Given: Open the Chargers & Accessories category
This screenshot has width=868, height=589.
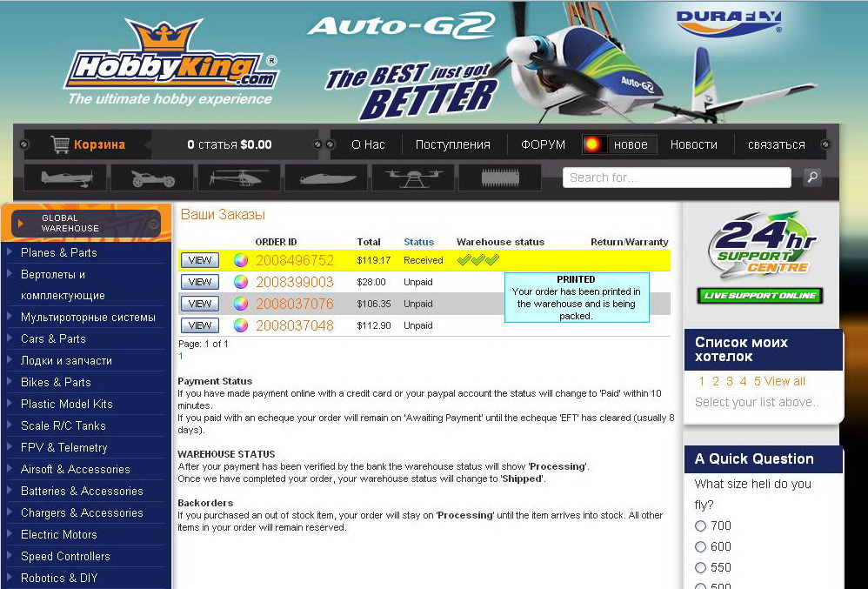Looking at the screenshot, I should pyautogui.click(x=82, y=512).
